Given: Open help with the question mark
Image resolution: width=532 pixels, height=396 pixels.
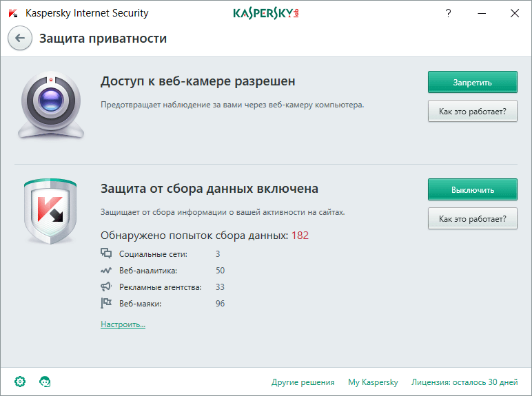Looking at the screenshot, I should (x=448, y=13).
